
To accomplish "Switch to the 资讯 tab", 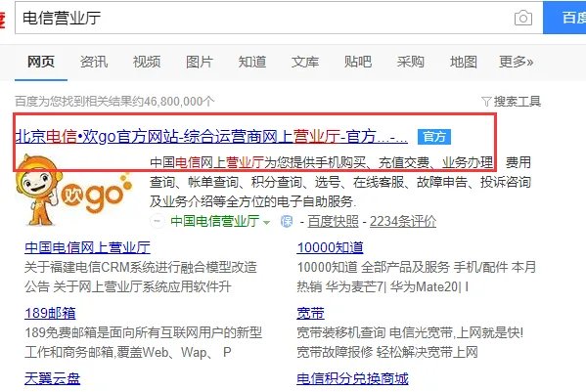I will point(94,62).
